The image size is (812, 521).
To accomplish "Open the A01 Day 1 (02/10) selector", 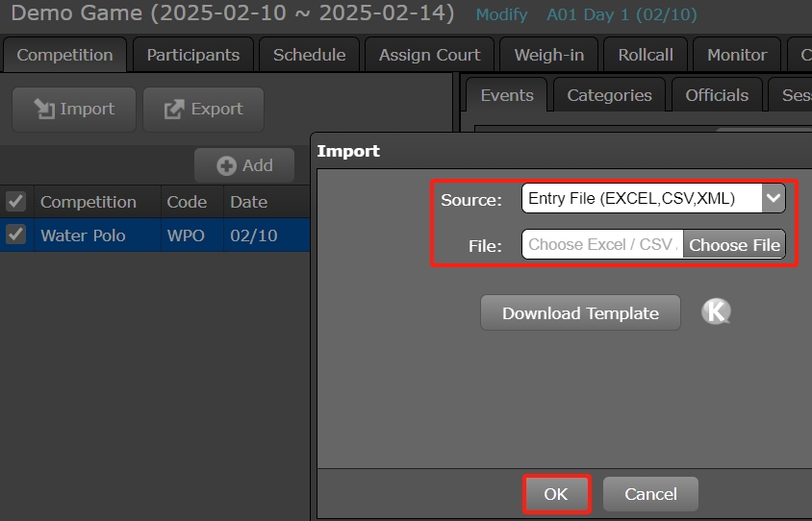I will 622,15.
